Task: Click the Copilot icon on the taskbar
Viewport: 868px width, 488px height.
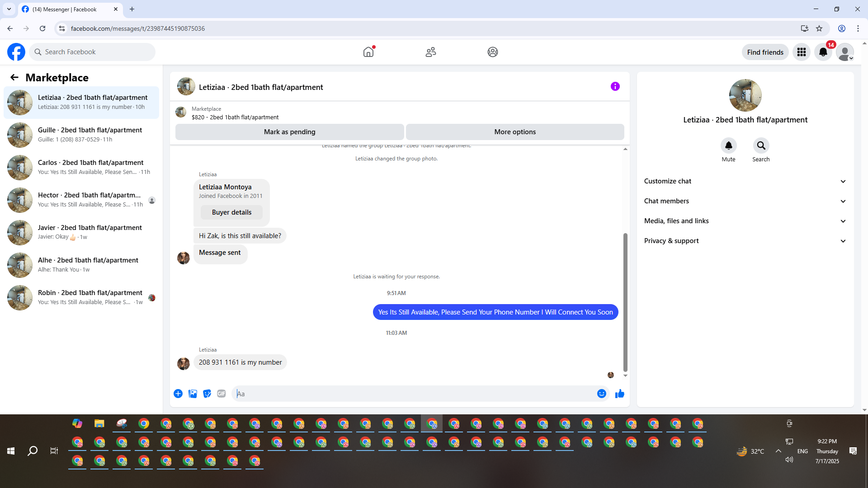Action: point(77,423)
